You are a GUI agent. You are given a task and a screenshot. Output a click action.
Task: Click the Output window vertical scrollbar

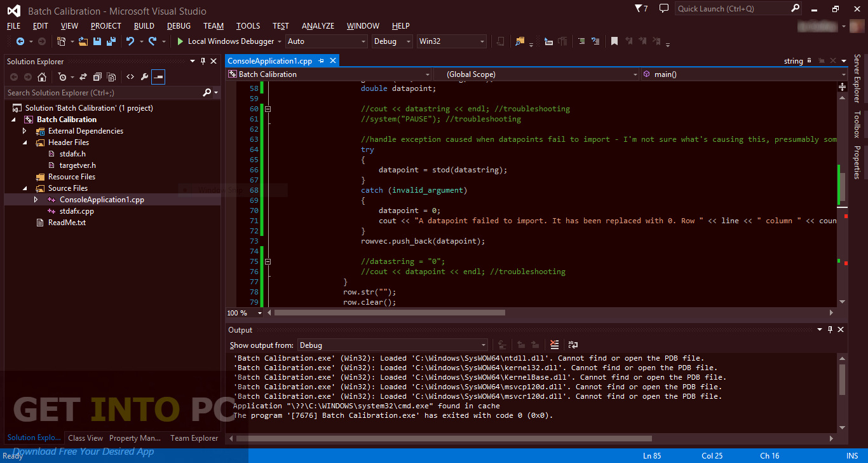843,393
